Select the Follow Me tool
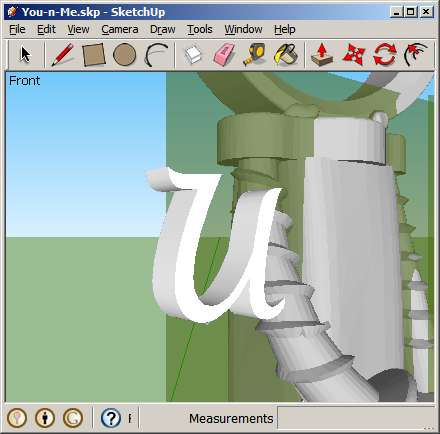The image size is (440, 434). pos(416,55)
